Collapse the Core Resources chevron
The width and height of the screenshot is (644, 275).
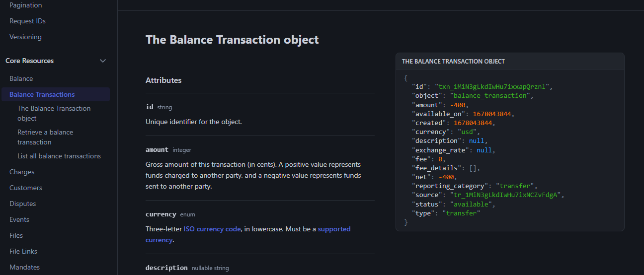click(x=103, y=61)
